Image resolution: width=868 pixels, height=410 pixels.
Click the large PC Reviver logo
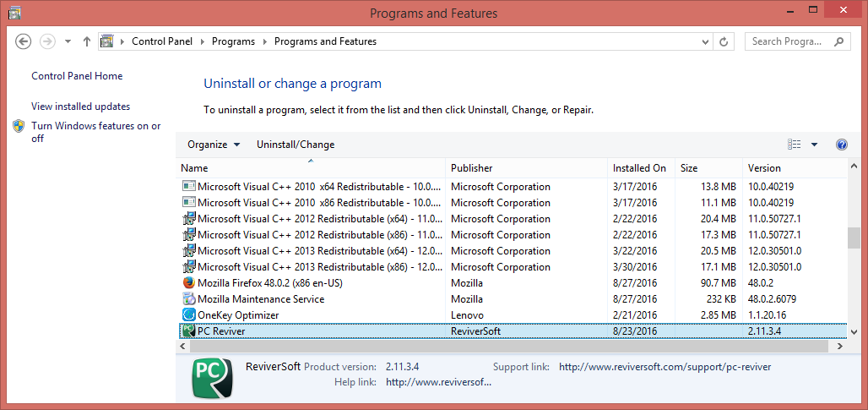(x=213, y=379)
